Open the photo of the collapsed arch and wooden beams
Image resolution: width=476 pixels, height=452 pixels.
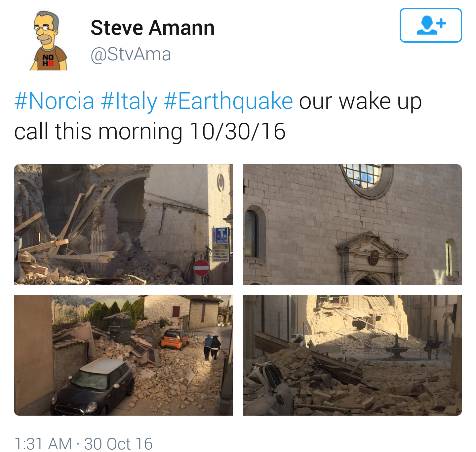(x=124, y=225)
